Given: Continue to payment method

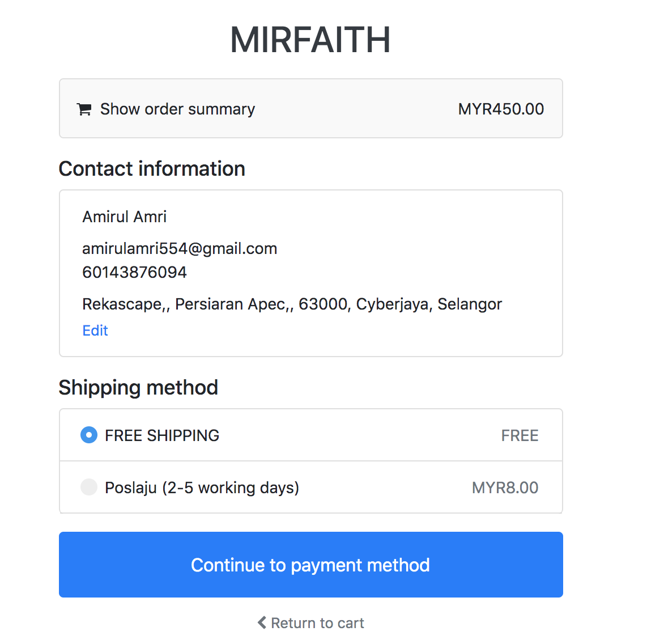Looking at the screenshot, I should point(311,565).
